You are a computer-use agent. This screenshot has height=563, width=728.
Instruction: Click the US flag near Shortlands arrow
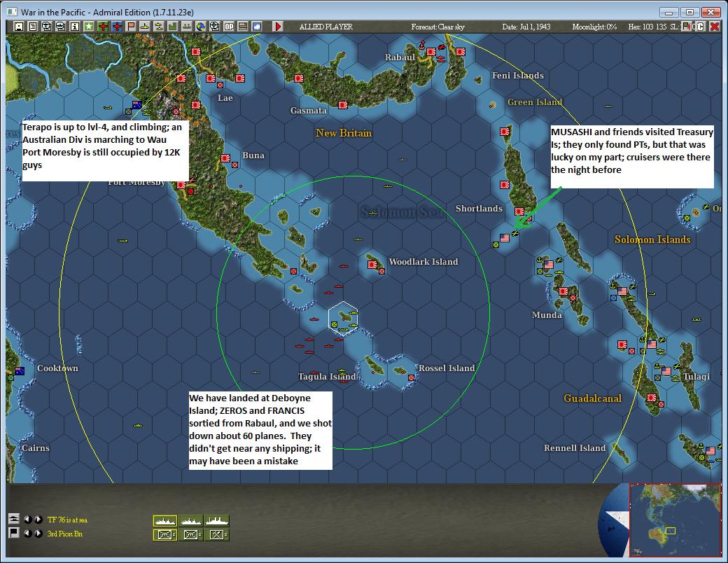point(505,238)
